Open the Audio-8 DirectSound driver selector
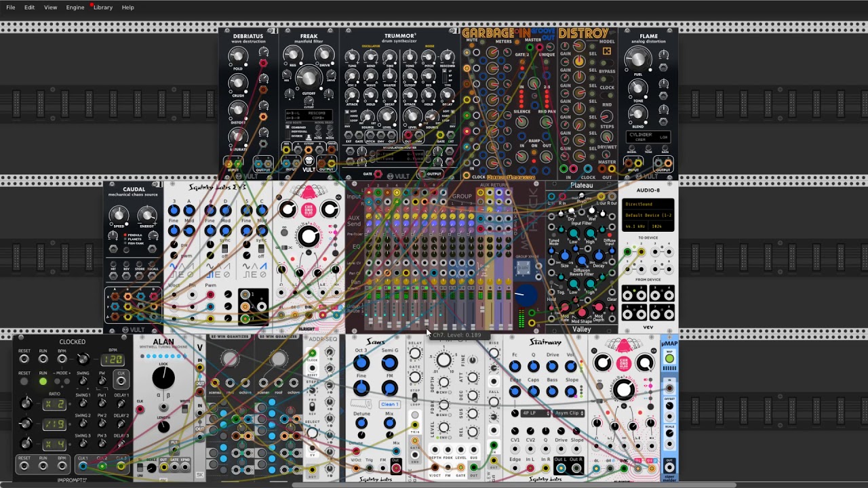The height and width of the screenshot is (488, 868). tap(648, 204)
